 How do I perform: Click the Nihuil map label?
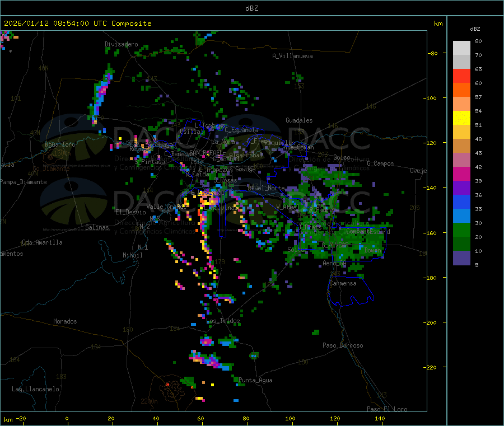133,255
